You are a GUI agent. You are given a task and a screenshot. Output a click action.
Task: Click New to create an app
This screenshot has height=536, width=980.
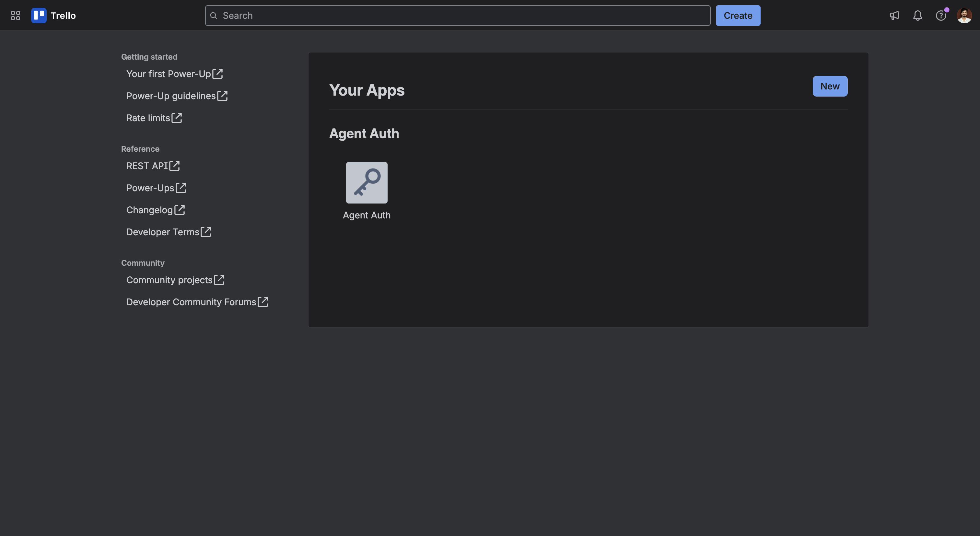830,86
